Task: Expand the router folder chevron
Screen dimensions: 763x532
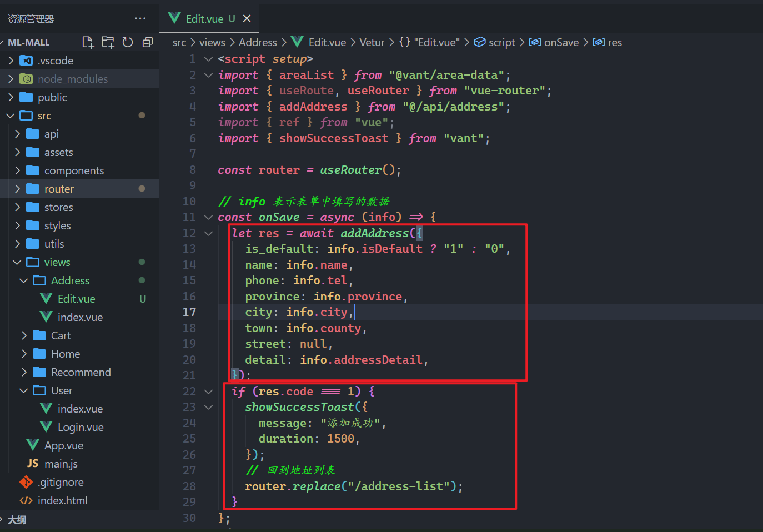Action: pos(17,189)
